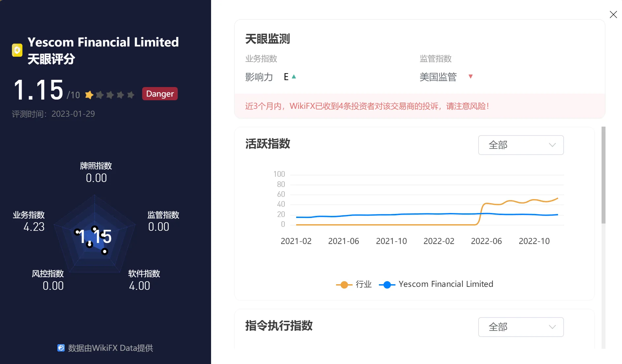
Task: Click the 指令执行指数 heading
Action: point(279,326)
